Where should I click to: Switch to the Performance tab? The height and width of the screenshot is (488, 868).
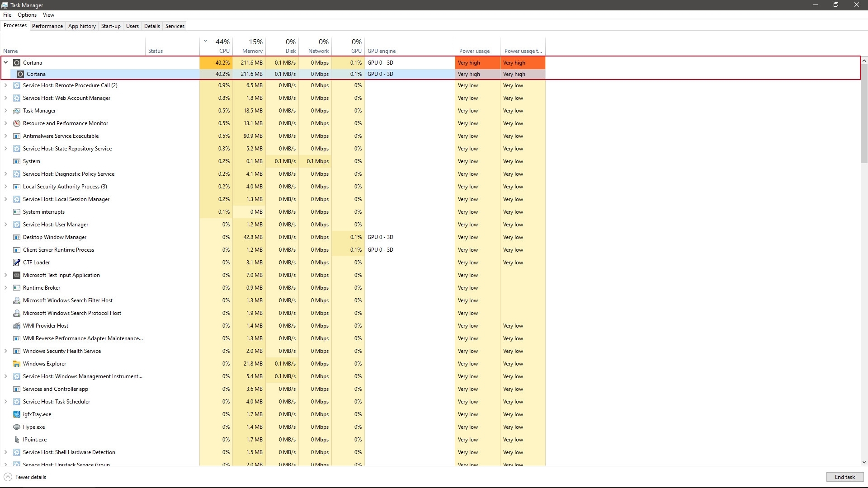47,26
